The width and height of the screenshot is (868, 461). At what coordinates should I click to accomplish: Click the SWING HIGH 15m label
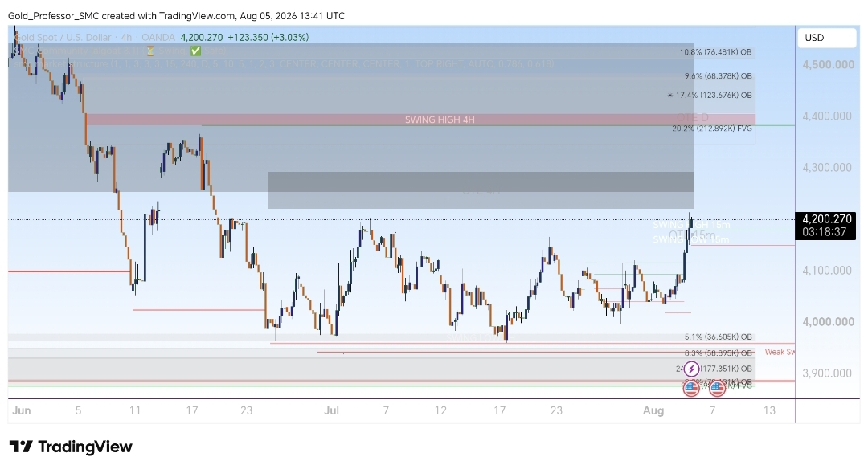click(691, 225)
